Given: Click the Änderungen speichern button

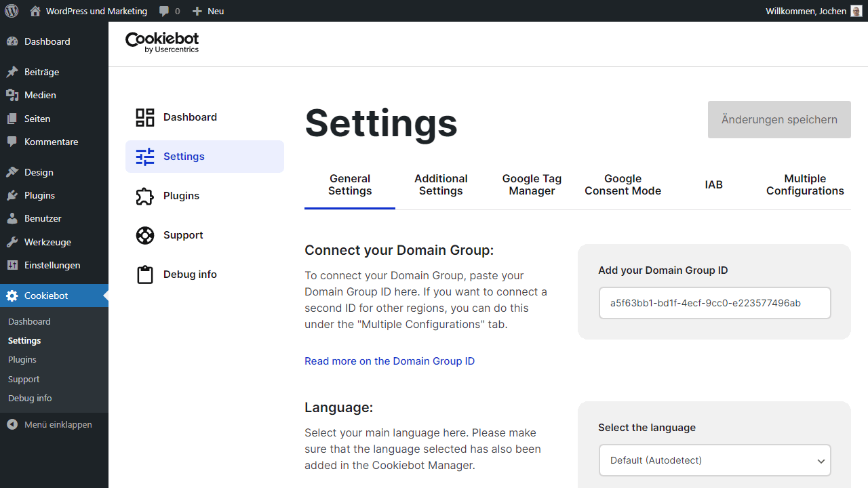Looking at the screenshot, I should (778, 119).
